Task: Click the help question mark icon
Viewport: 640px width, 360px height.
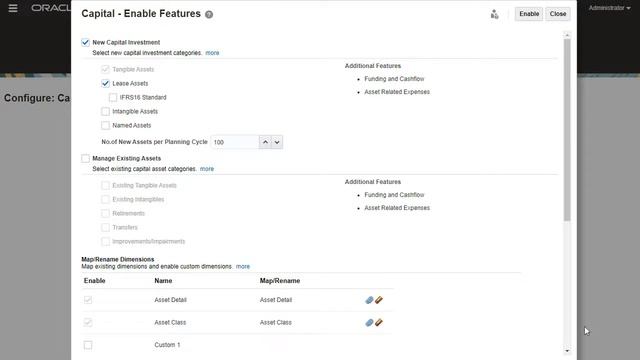Action: pos(209,15)
